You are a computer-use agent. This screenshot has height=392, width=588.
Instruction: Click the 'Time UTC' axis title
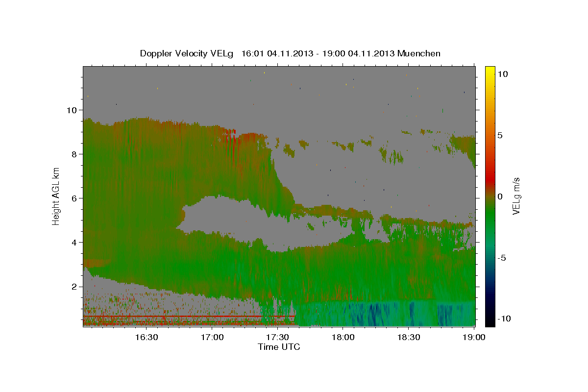(x=279, y=347)
